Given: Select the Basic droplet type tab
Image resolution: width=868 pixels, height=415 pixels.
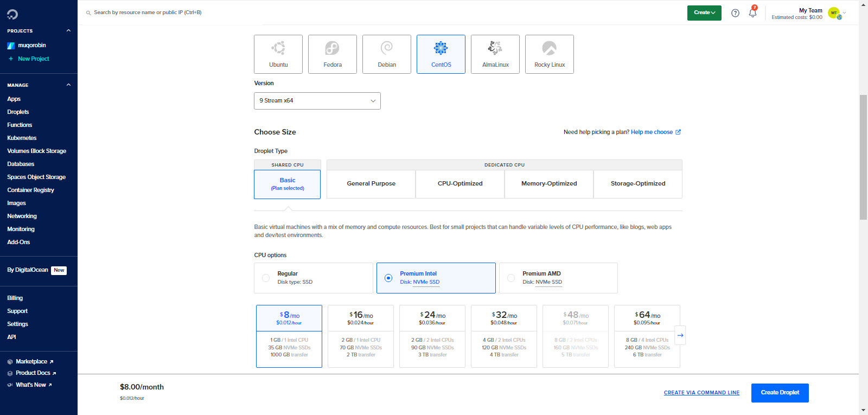Looking at the screenshot, I should point(288,184).
